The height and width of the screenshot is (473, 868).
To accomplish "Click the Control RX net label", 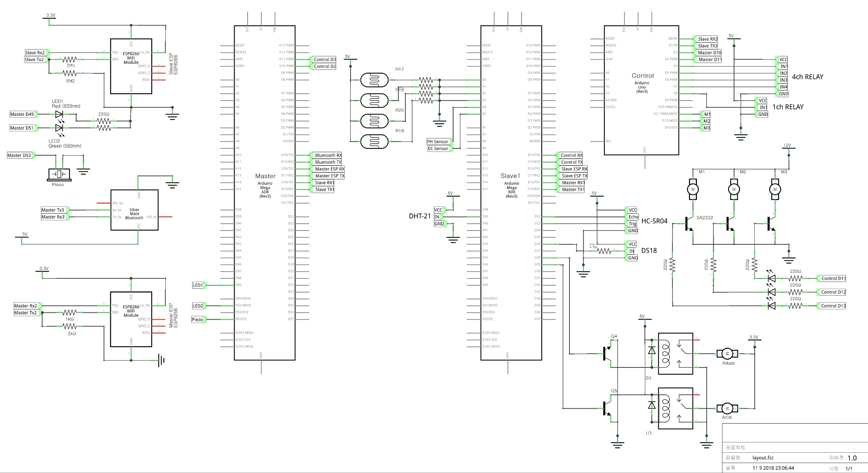I will point(569,155).
